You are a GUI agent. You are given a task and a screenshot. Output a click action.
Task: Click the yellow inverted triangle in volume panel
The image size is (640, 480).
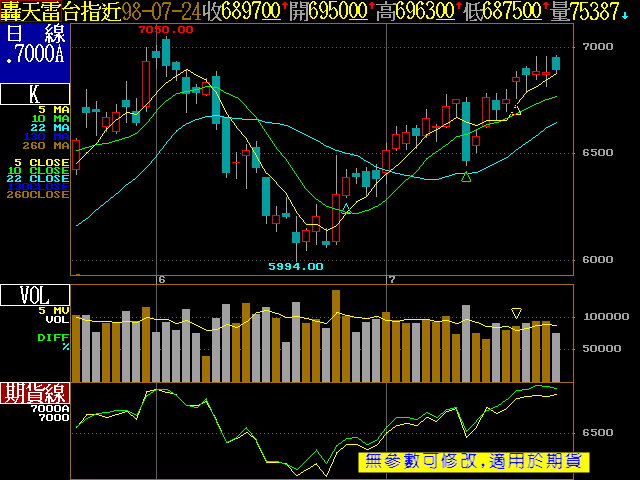[x=516, y=313]
